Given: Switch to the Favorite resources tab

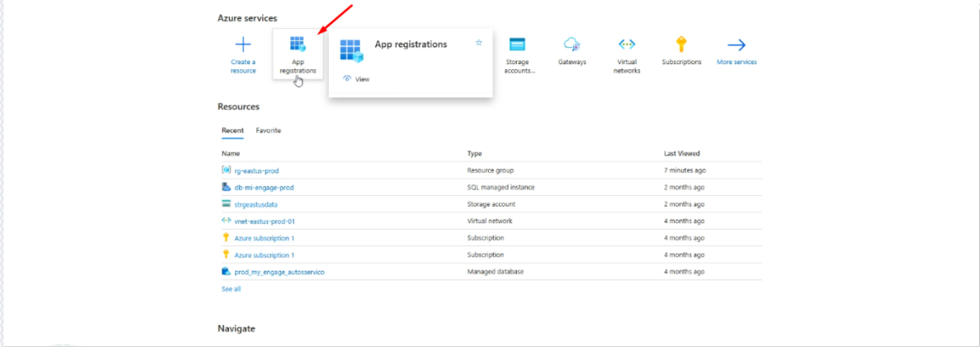Looking at the screenshot, I should point(268,131).
